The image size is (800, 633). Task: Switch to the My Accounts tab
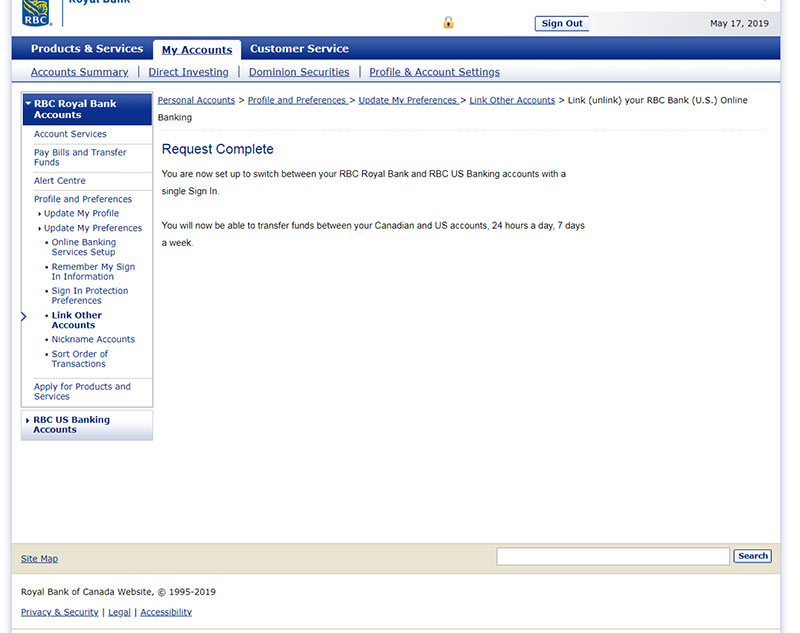click(x=197, y=50)
